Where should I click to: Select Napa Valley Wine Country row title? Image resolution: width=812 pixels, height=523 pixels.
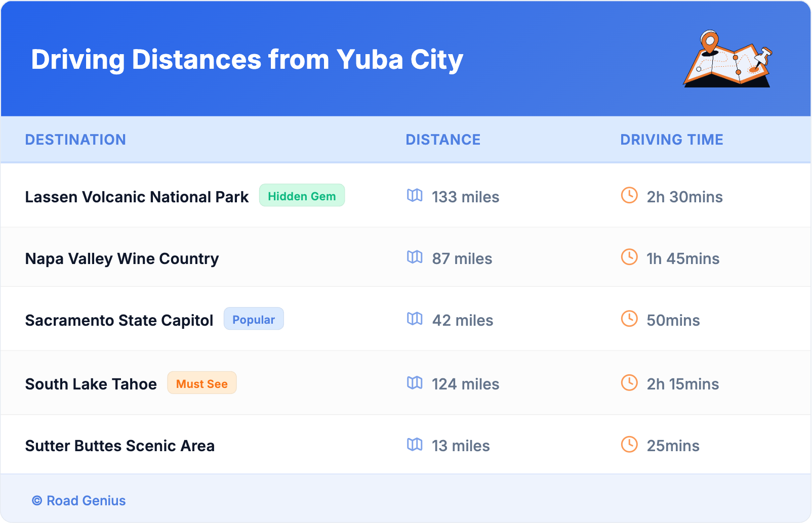tap(122, 259)
